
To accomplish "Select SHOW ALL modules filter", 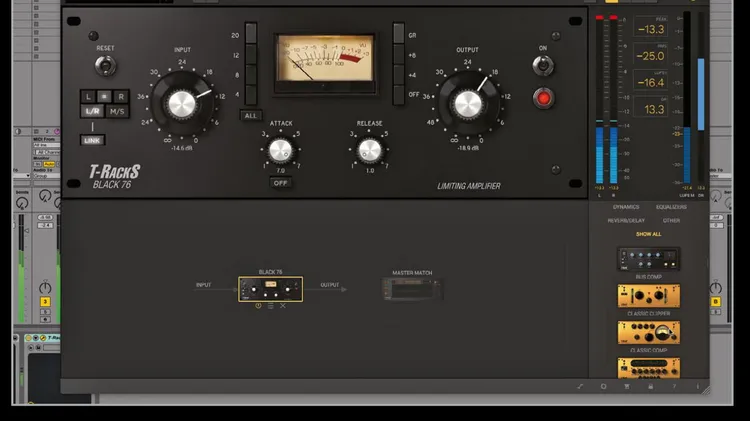I will [x=649, y=234].
